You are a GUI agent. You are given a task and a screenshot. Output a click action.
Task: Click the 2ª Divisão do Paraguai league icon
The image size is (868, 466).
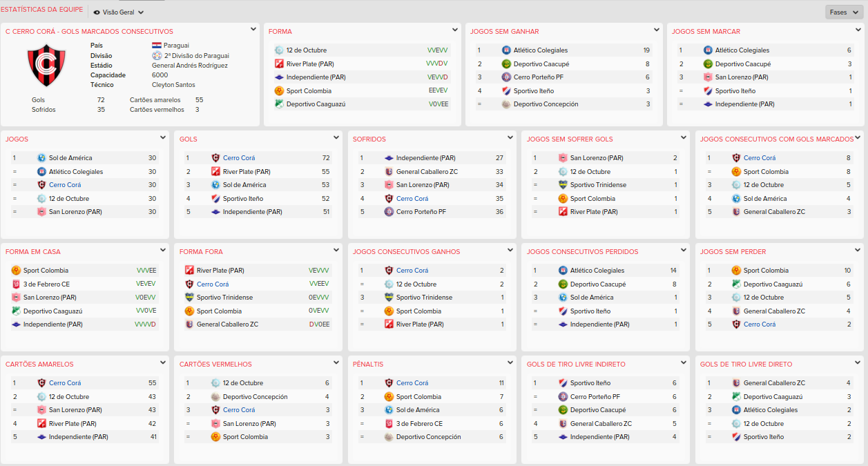(x=157, y=55)
